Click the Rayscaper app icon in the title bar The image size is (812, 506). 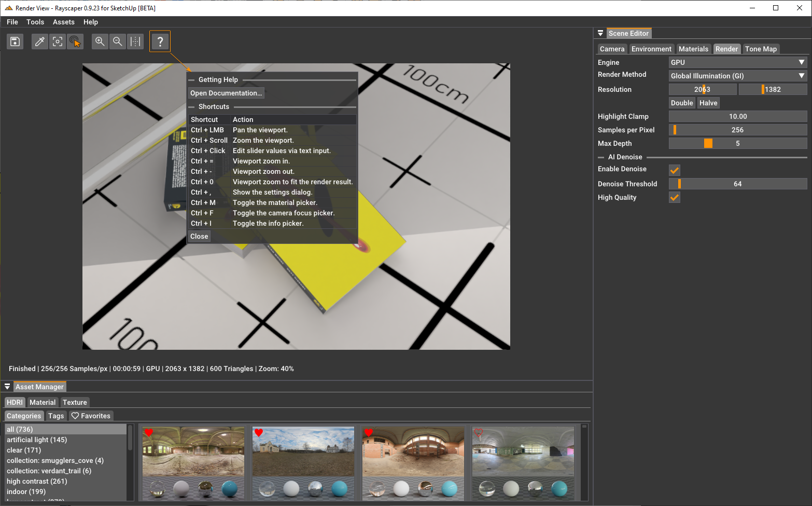point(8,8)
